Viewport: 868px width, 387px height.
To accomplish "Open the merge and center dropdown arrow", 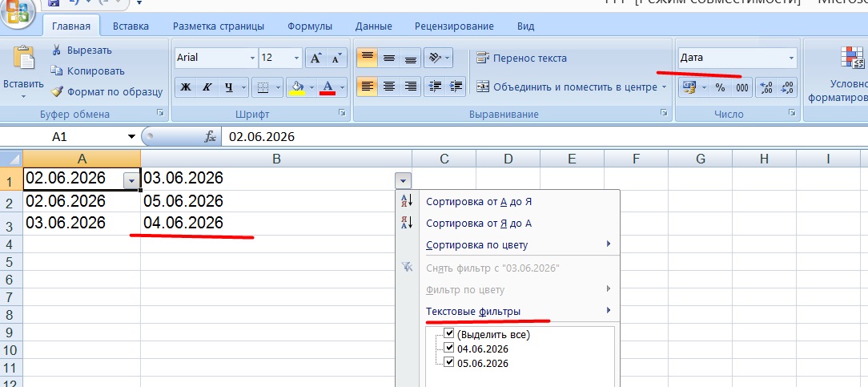I will 663,87.
